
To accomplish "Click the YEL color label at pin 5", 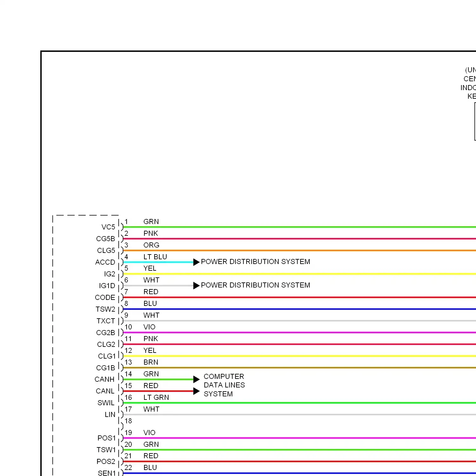I will tap(150, 268).
